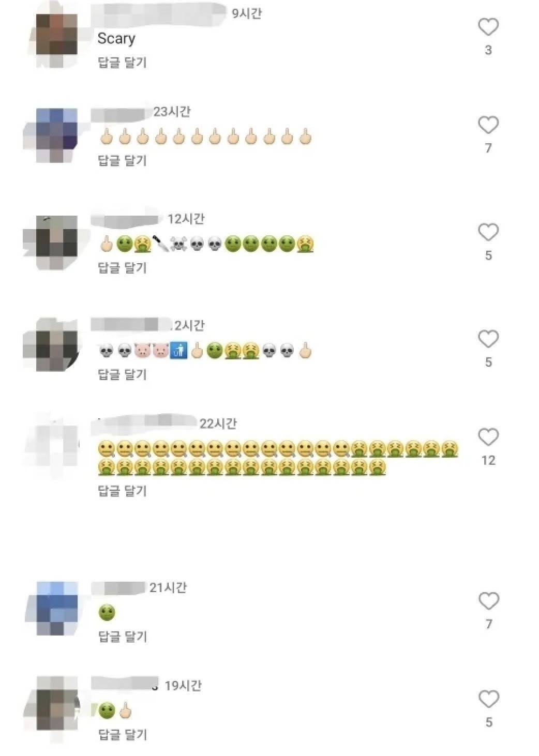539x756 pixels.
Task: Click 답글 달기 under the pig emoji comment
Action: click(123, 374)
